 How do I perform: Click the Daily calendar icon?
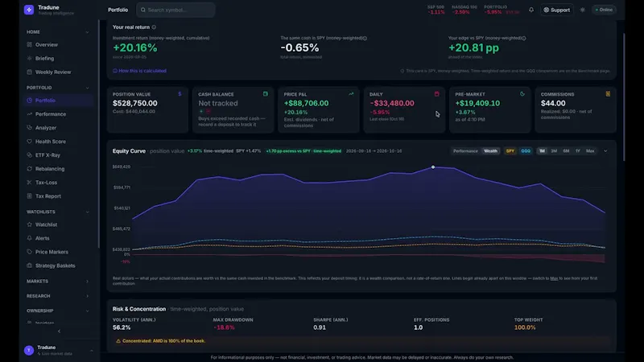click(x=436, y=94)
